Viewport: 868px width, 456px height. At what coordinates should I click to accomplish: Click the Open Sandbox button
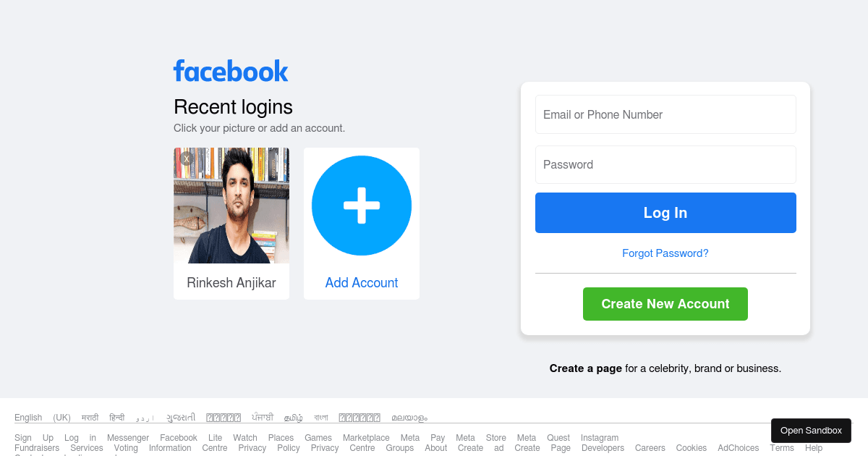point(811,430)
